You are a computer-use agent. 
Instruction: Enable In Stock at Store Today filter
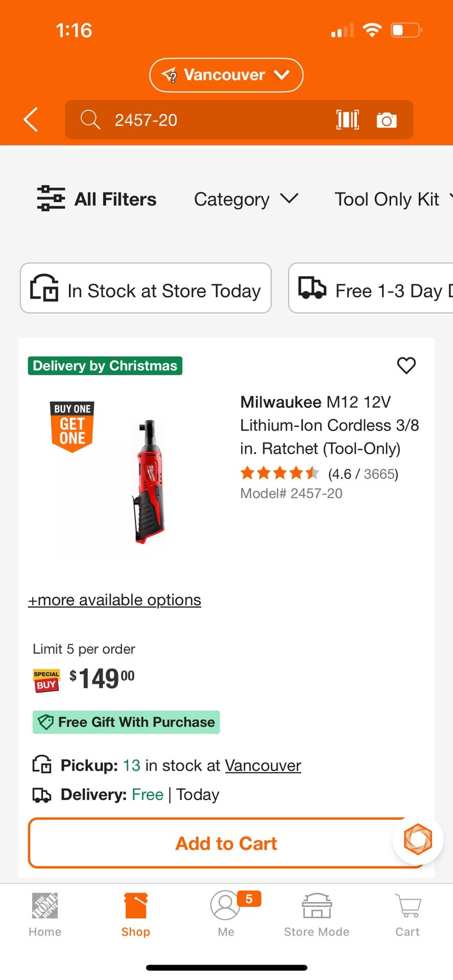[x=145, y=288]
